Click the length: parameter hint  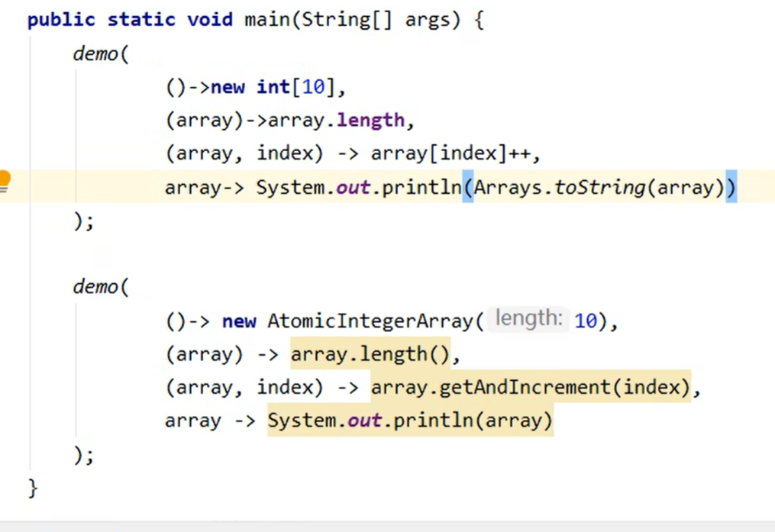528,319
